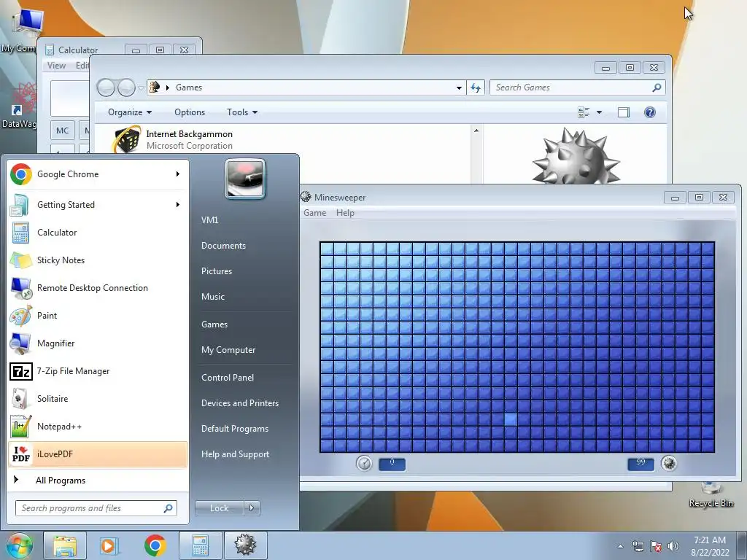Open Sticky Notes
The width and height of the screenshot is (747, 560).
pyautogui.click(x=97, y=260)
